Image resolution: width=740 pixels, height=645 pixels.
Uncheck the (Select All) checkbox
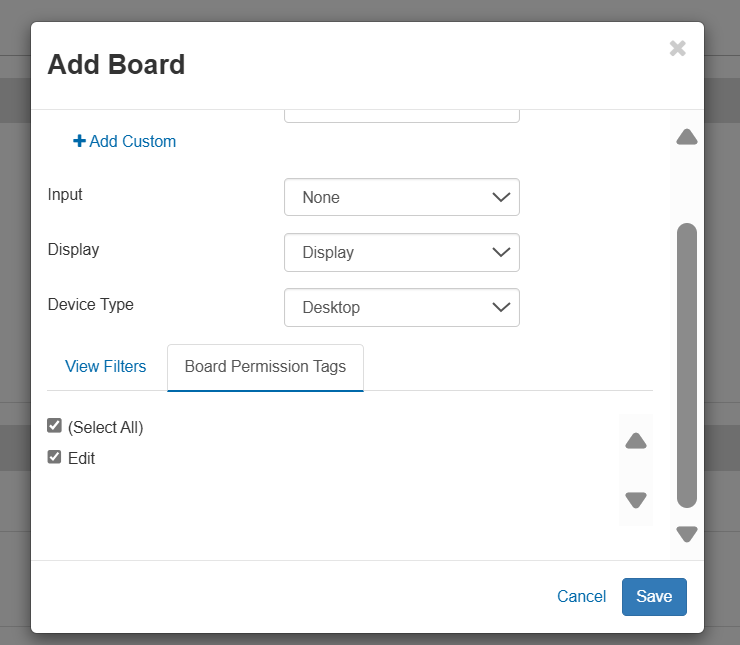tap(55, 426)
